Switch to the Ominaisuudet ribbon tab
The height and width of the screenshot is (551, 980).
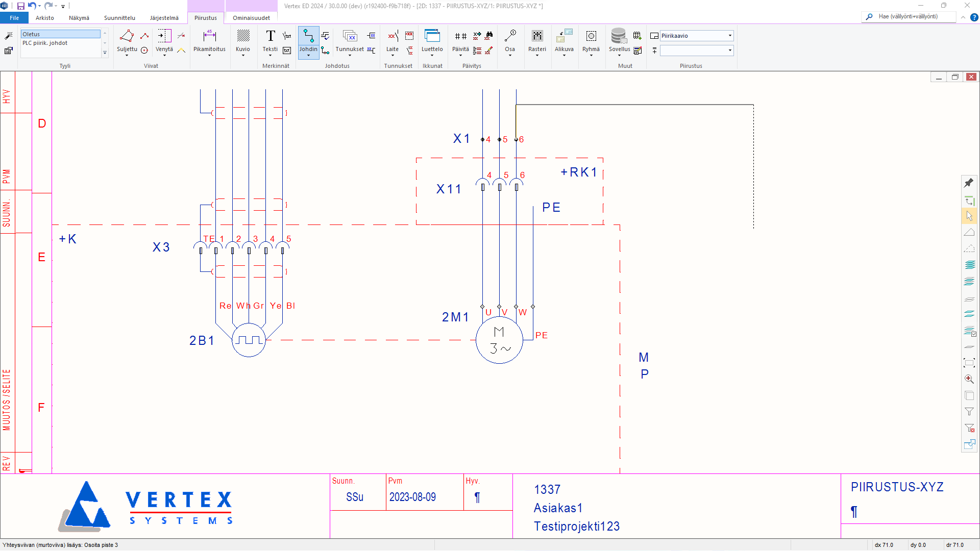[251, 18]
